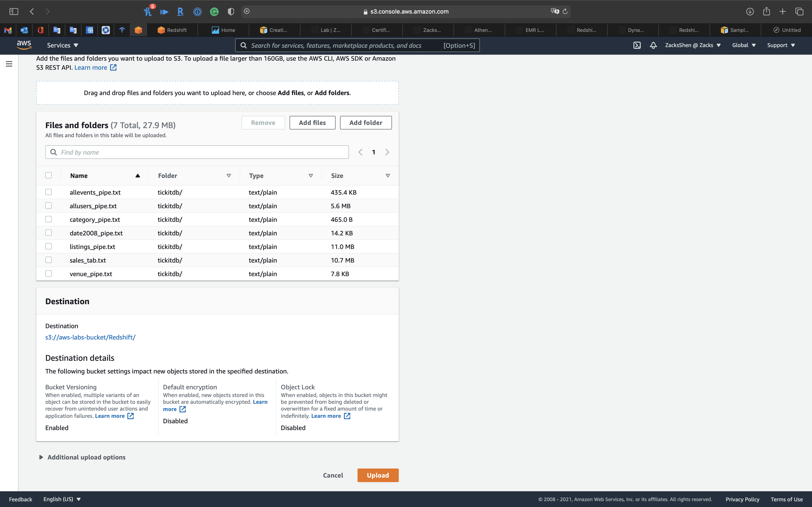Toggle the select-all files checkbox
812x507 pixels.
point(49,175)
